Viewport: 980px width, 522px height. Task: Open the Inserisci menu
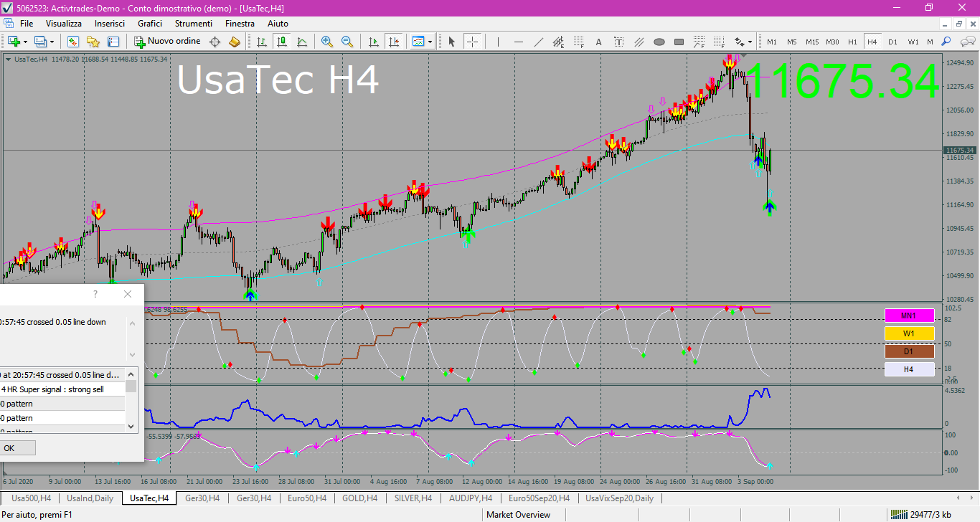(110, 24)
